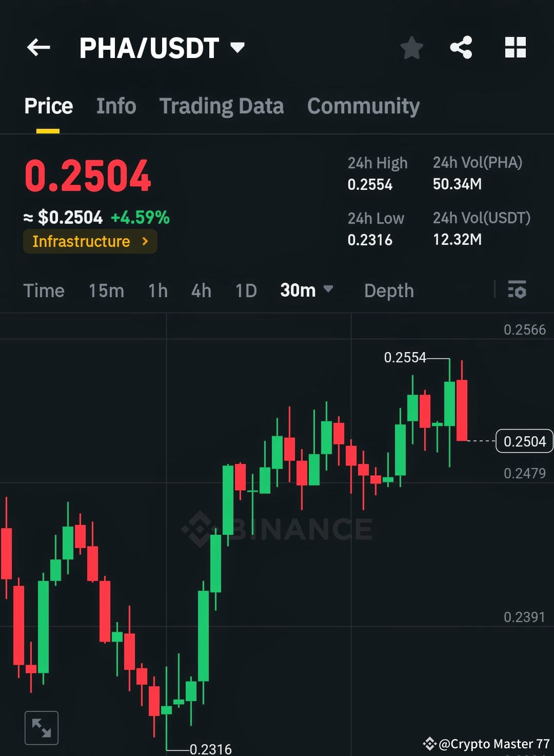
Task: Select the 4h chart interval
Action: click(201, 290)
